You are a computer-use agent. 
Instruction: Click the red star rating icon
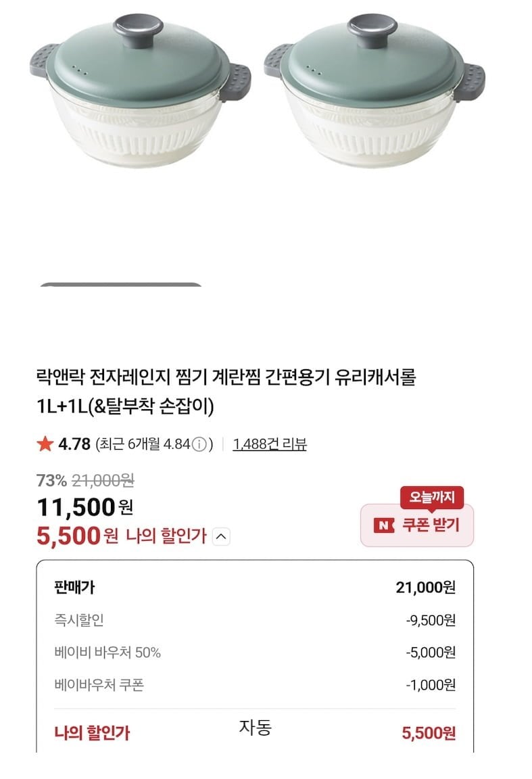pyautogui.click(x=45, y=444)
